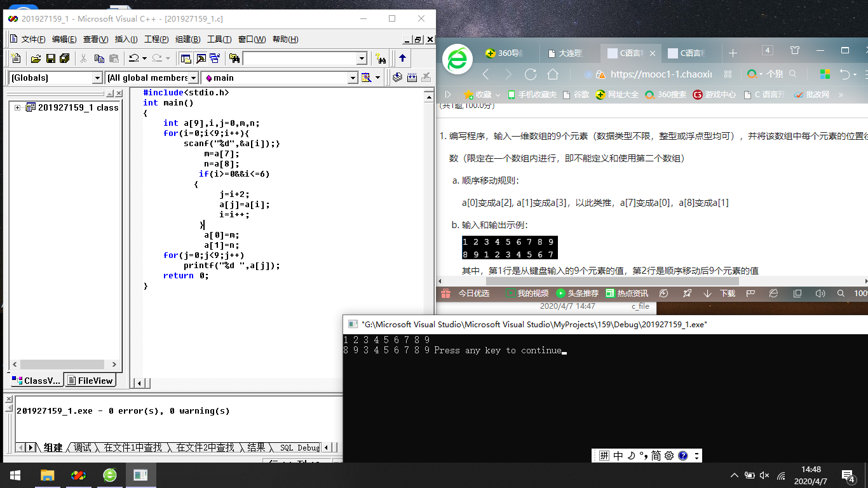Open the 插入(I) menu
Image resolution: width=868 pixels, height=488 pixels.
[126, 39]
